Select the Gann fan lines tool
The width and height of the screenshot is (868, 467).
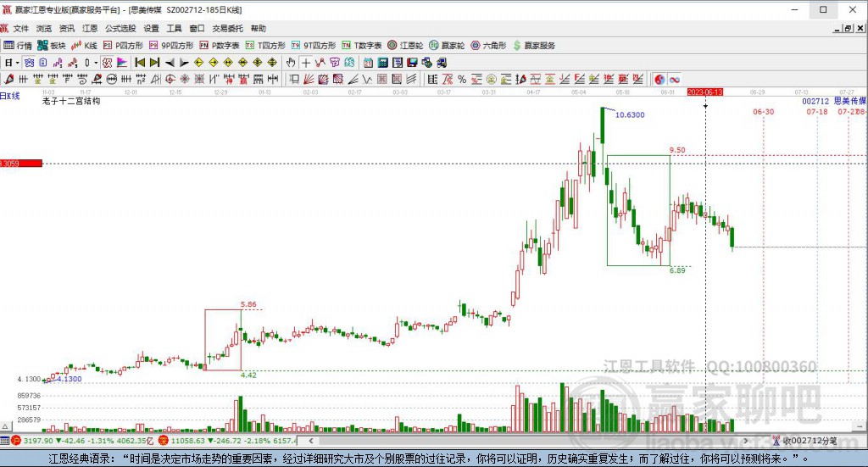[x=309, y=79]
